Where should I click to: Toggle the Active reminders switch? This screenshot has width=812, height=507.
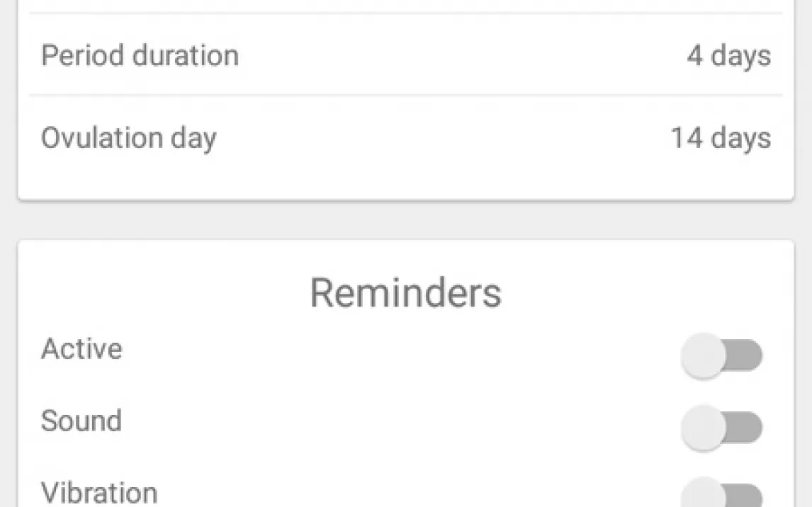(x=721, y=356)
